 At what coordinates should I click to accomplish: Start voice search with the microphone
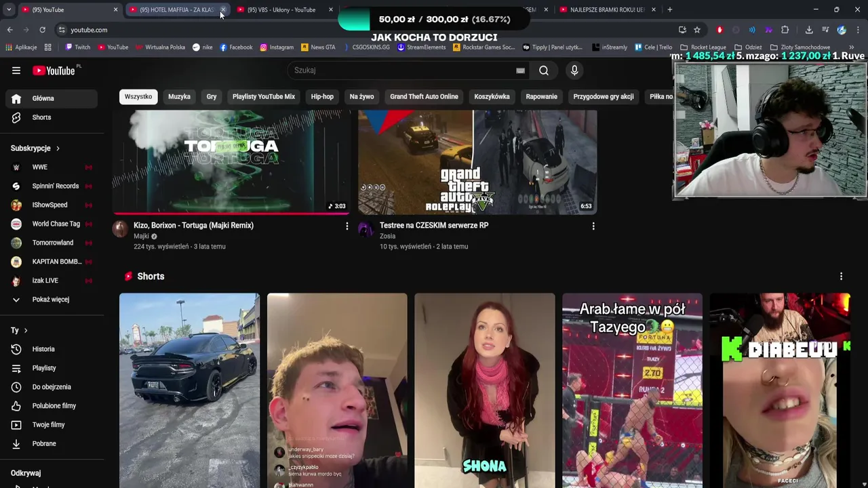tap(574, 70)
